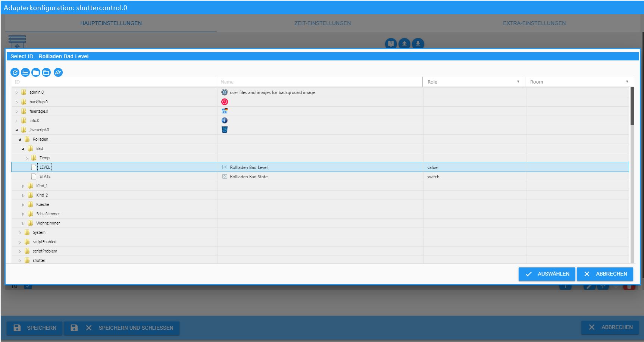
Task: Click the STATE file icon
Action: click(34, 176)
